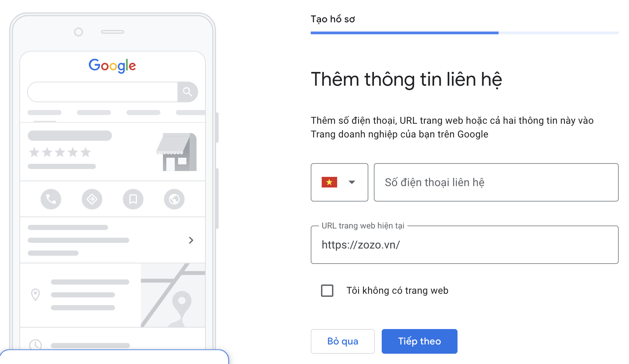This screenshot has width=629, height=364.
Task: Click the 'Tiếp theo' next button
Action: 419,341
